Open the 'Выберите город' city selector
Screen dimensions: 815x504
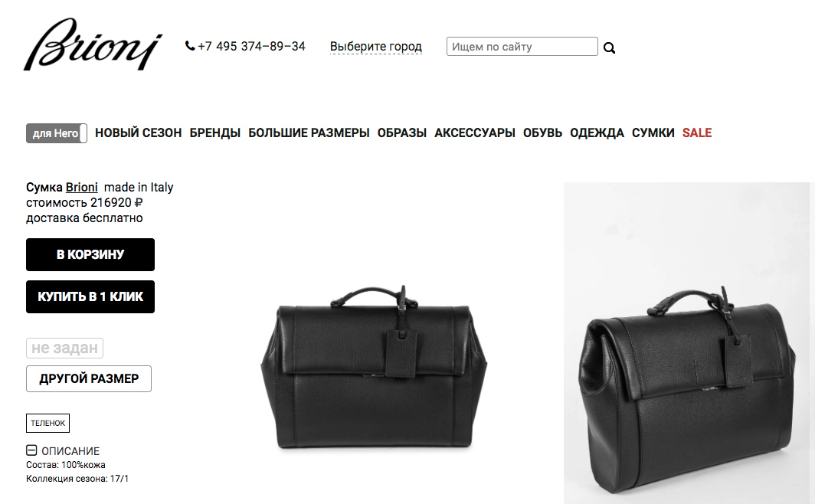[x=376, y=46]
